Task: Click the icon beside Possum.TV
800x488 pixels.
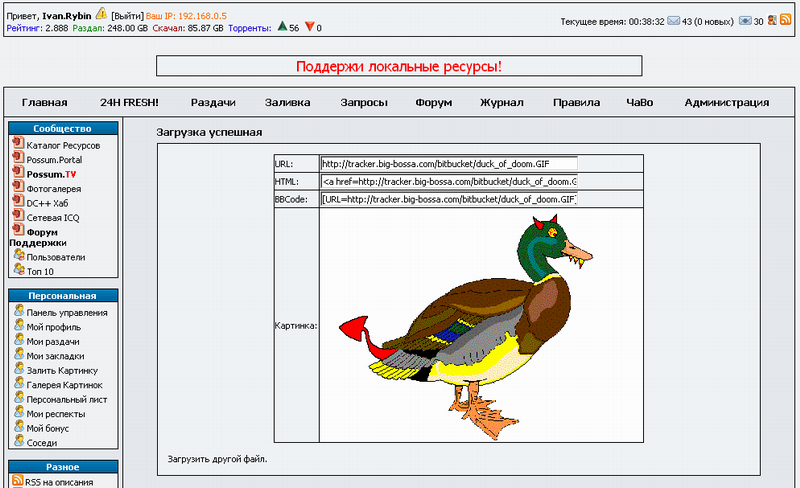Action: [x=18, y=172]
